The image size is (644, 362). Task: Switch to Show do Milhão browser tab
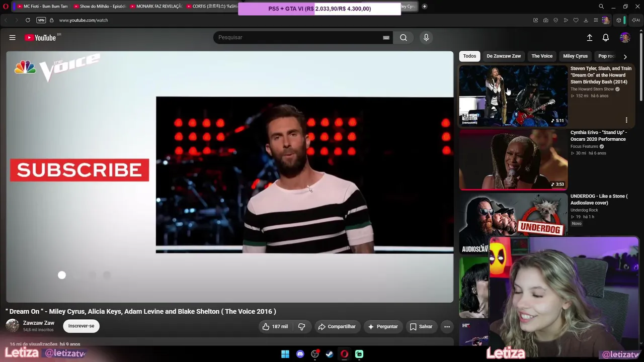coord(100,7)
